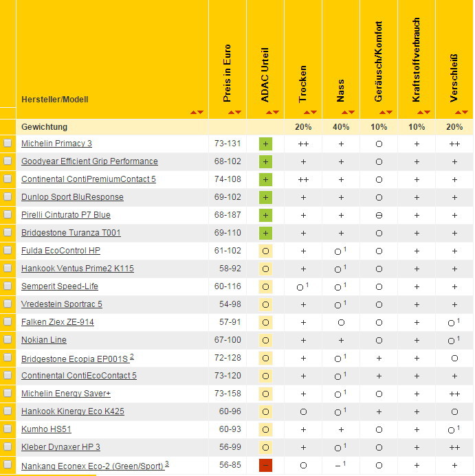Click red ADAC rating badge for Nankang Econex

pyautogui.click(x=265, y=466)
